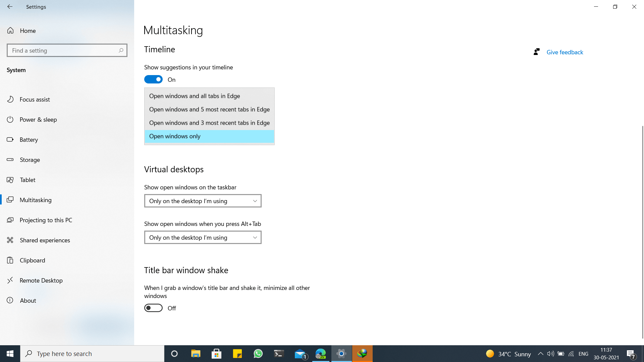Open Tablet settings
644x362 pixels.
[x=67, y=180]
